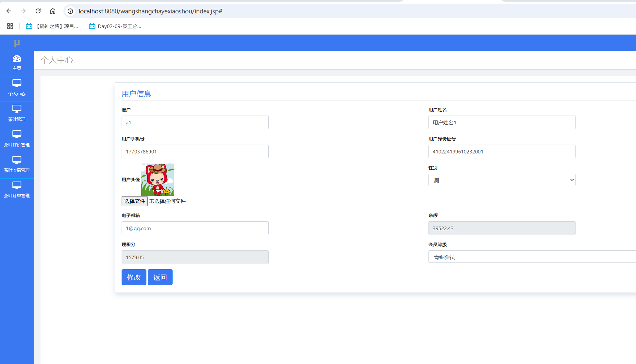Click the 选择文件 upload button
This screenshot has height=364, width=636.
pyautogui.click(x=134, y=201)
